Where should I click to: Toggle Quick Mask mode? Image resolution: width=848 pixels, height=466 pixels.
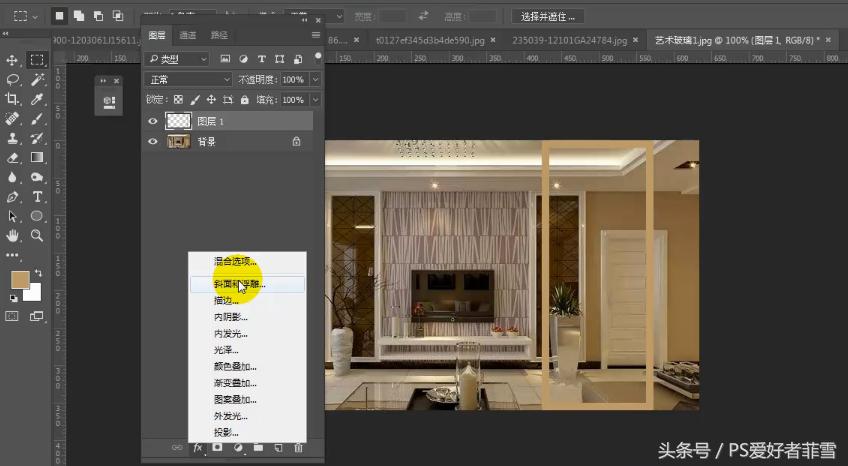(x=12, y=316)
